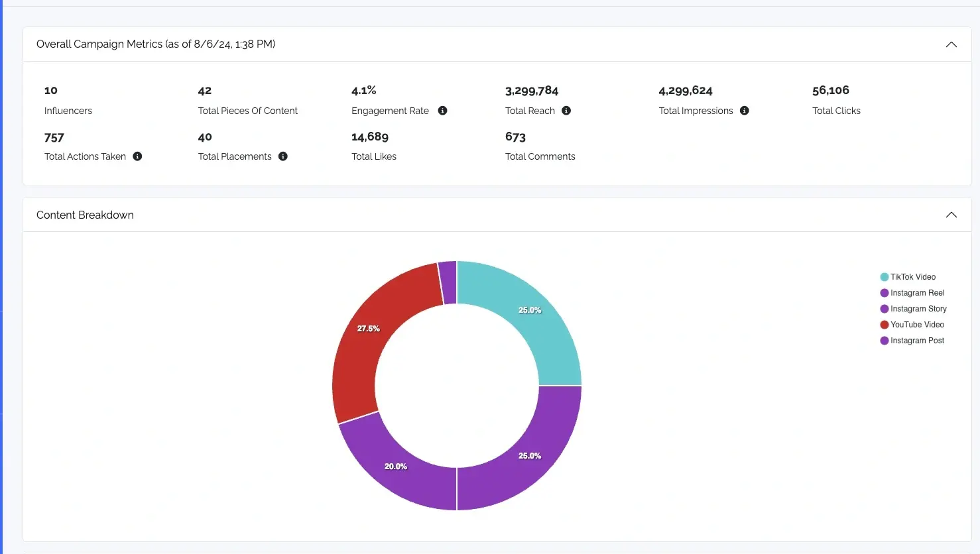Viewport: 980px width, 554px height.
Task: Click the Instagram Reel legend color dot
Action: (884, 292)
